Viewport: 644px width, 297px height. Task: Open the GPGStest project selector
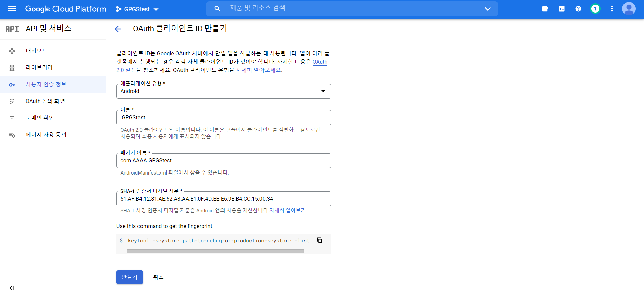pos(137,9)
